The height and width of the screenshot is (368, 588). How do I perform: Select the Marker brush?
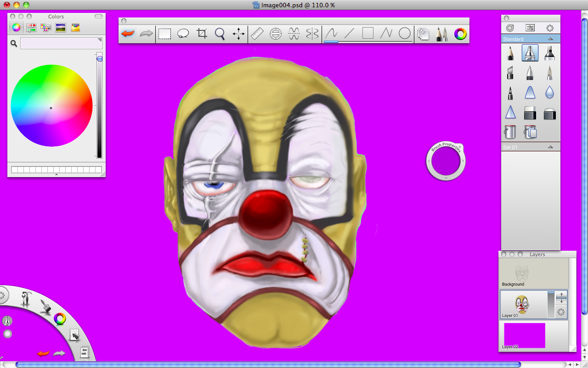[x=549, y=53]
